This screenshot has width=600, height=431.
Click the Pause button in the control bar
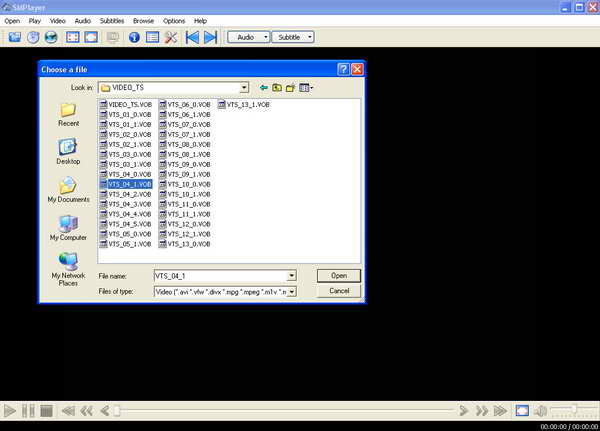[28, 411]
